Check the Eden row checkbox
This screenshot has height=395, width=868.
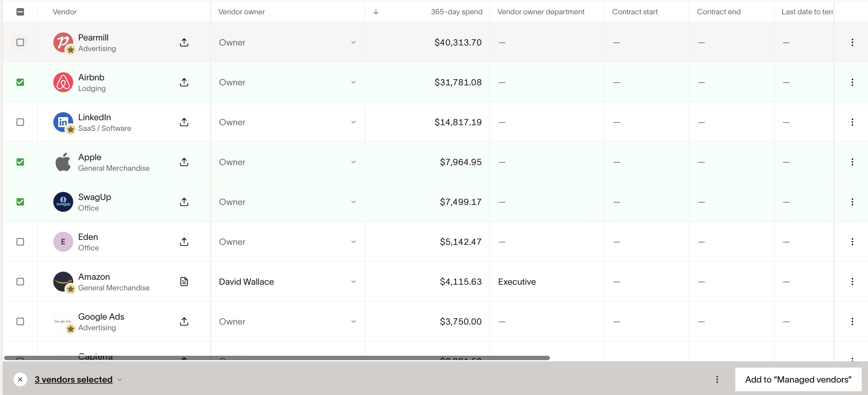(20, 242)
